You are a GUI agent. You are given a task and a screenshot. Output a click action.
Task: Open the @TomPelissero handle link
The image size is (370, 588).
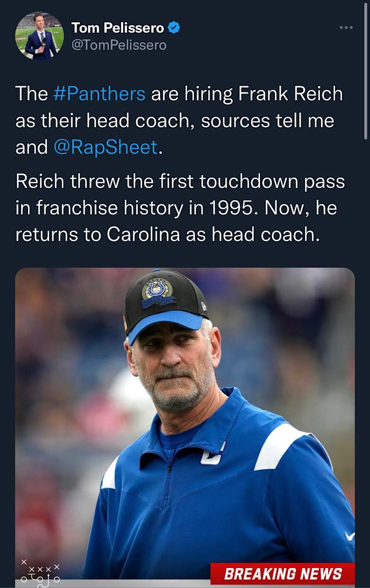click(118, 45)
